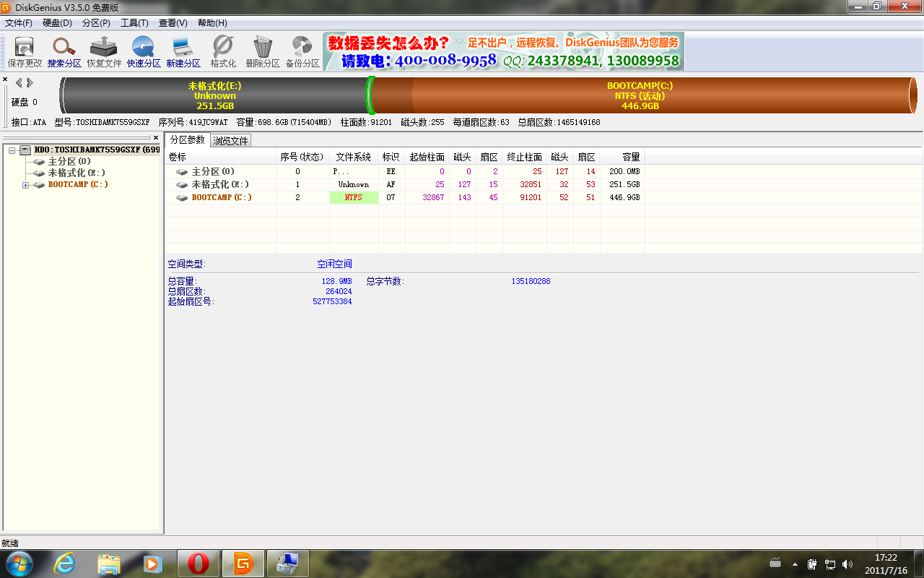Select the small green free-space segment on disk bar
This screenshot has width=924, height=578.
point(370,95)
